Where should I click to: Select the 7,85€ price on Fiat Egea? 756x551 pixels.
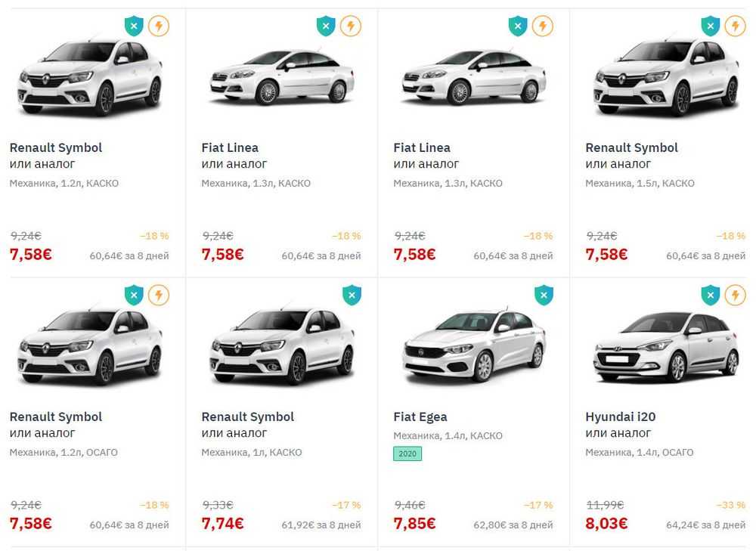click(x=415, y=523)
